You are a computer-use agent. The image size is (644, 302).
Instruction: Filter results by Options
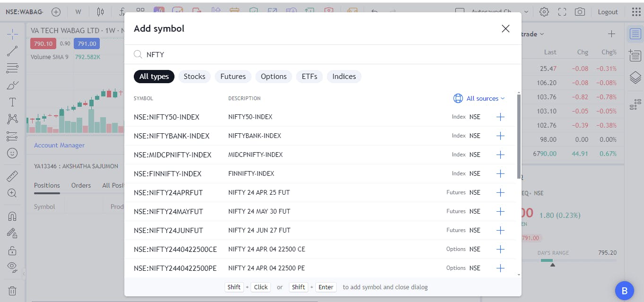coord(274,77)
